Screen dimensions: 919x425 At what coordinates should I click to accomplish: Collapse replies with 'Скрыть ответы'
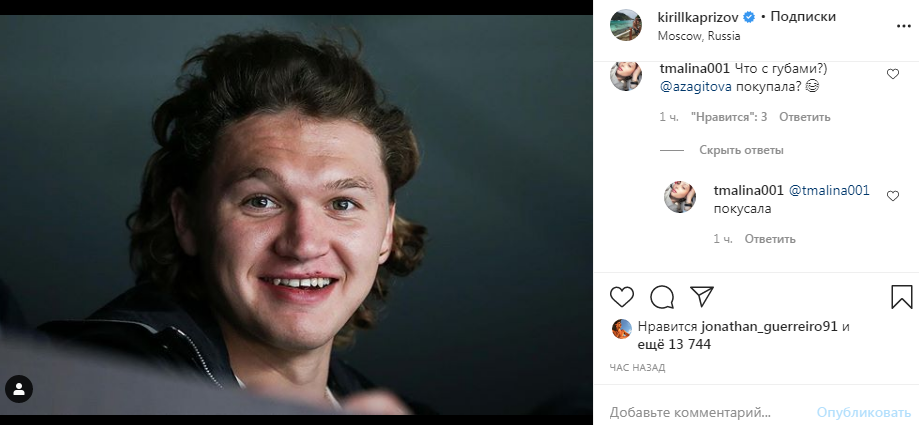click(x=741, y=150)
